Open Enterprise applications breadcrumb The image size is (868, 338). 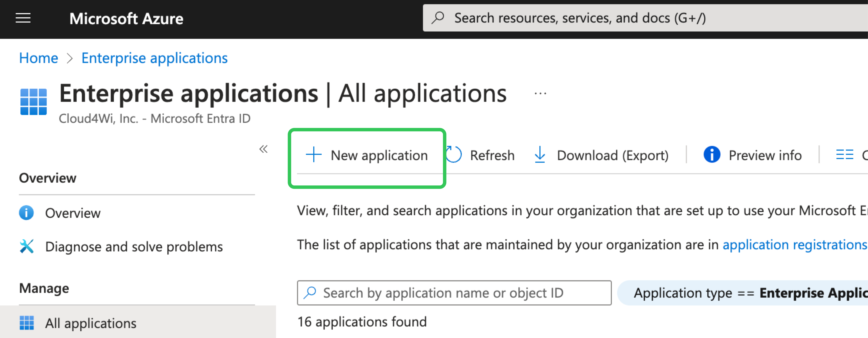[155, 58]
